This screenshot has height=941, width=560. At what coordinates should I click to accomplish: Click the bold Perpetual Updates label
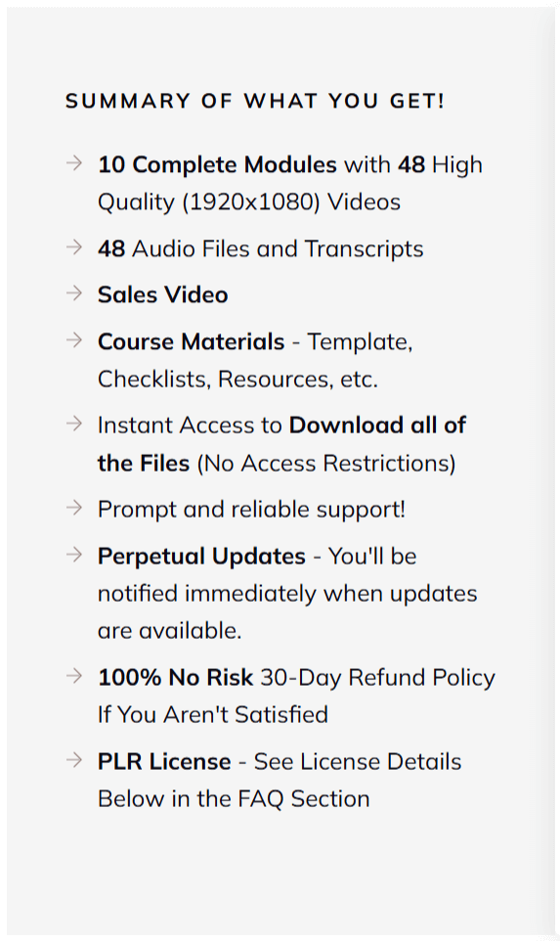pos(201,557)
